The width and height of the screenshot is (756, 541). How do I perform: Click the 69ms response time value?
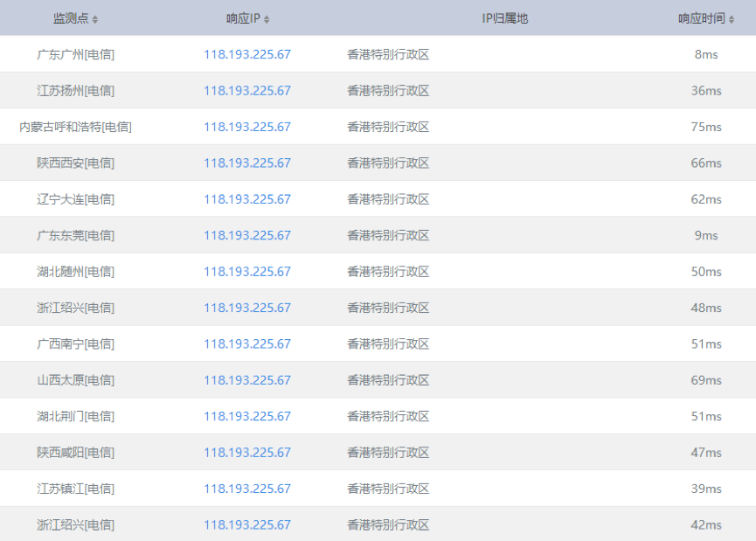coord(706,380)
